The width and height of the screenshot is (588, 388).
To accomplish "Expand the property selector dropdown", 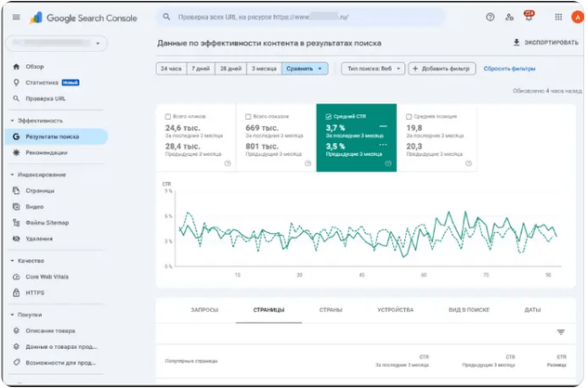I will tap(57, 43).
